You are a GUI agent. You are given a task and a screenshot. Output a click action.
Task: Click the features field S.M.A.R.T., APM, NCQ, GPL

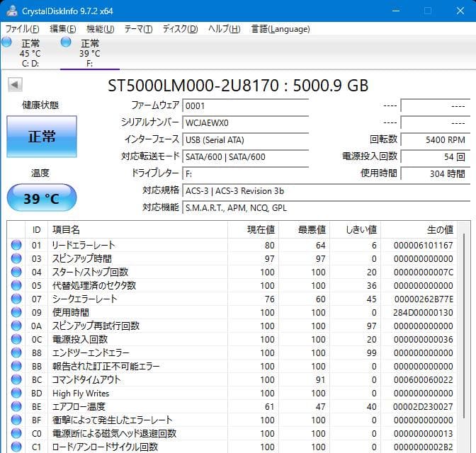tap(327, 208)
